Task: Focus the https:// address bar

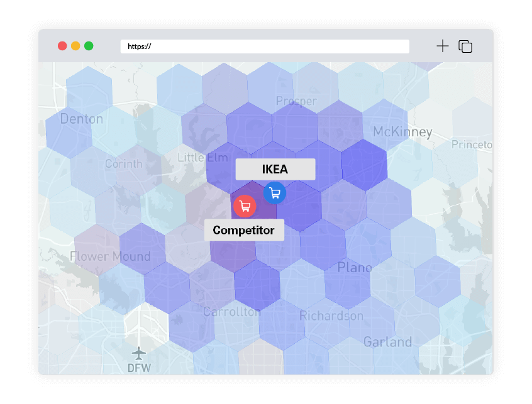Action: (x=265, y=46)
